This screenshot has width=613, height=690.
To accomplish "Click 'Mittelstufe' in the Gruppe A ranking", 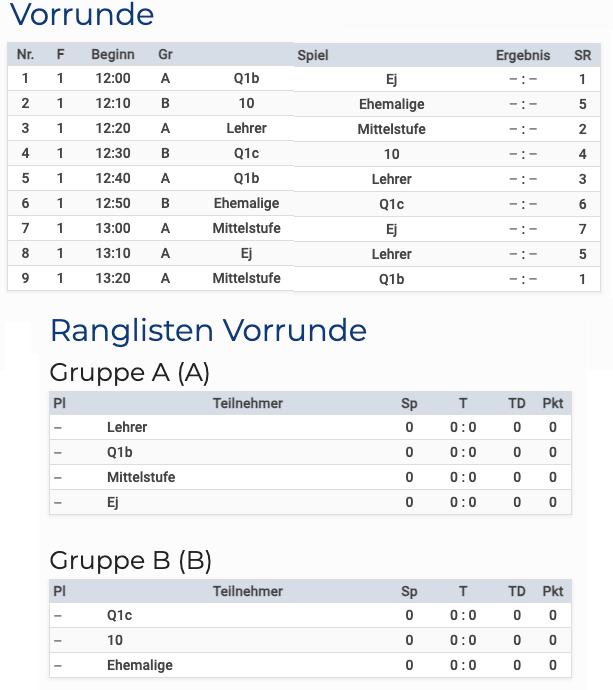I will 141,478.
